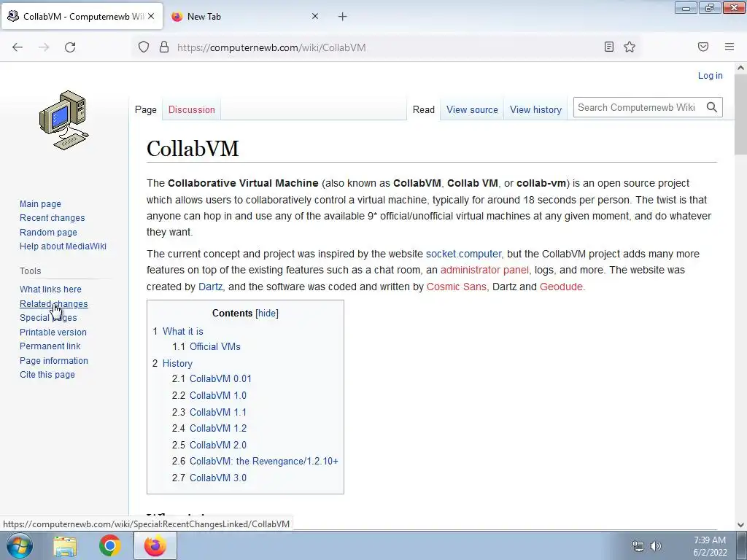
Task: Jump to History contents entry
Action: (x=177, y=363)
